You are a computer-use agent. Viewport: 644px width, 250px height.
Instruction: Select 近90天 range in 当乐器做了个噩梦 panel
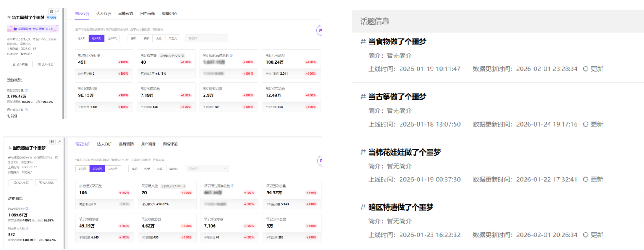[x=113, y=169]
